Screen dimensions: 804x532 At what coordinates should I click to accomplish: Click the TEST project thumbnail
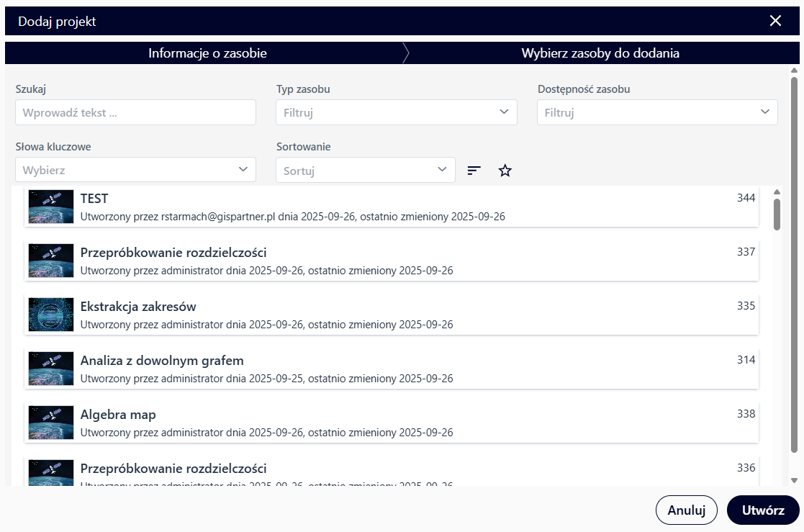coord(51,207)
